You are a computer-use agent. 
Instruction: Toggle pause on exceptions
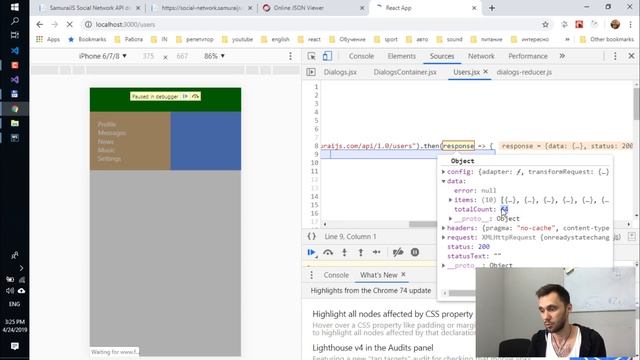tap(415, 253)
